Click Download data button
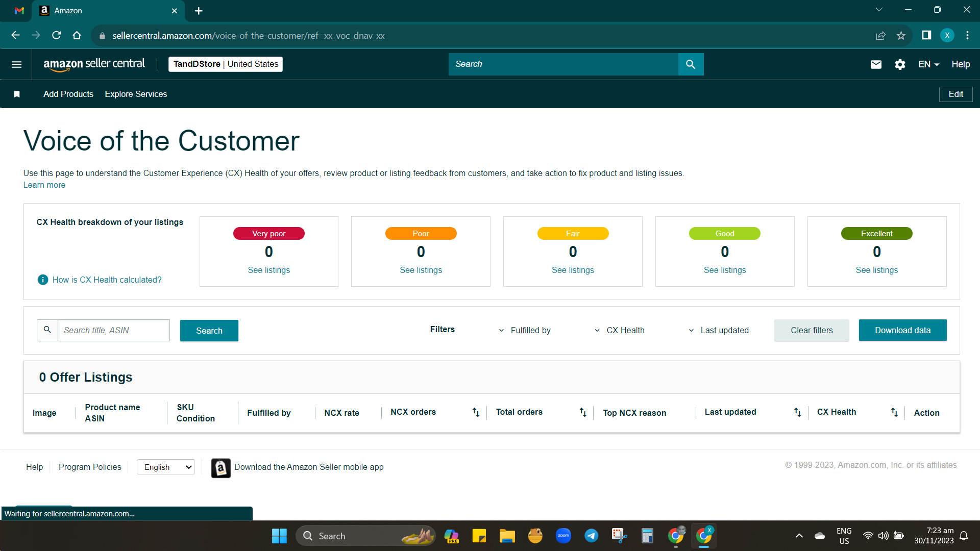 (x=902, y=330)
